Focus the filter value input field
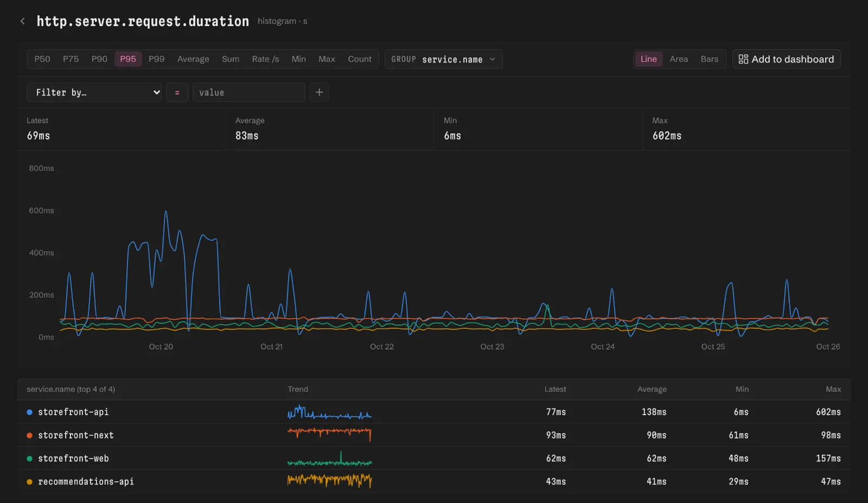Screen dimensions: 868x503 pos(249,92)
